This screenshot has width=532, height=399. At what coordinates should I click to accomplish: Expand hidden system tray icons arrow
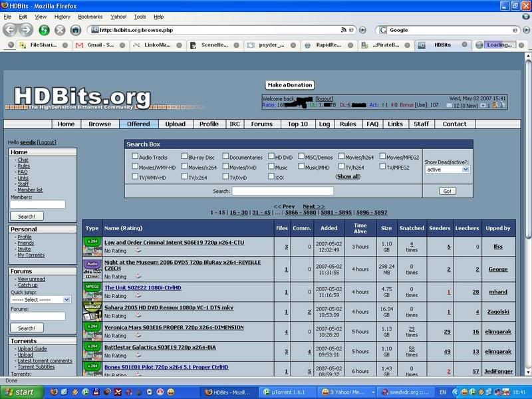click(x=456, y=392)
